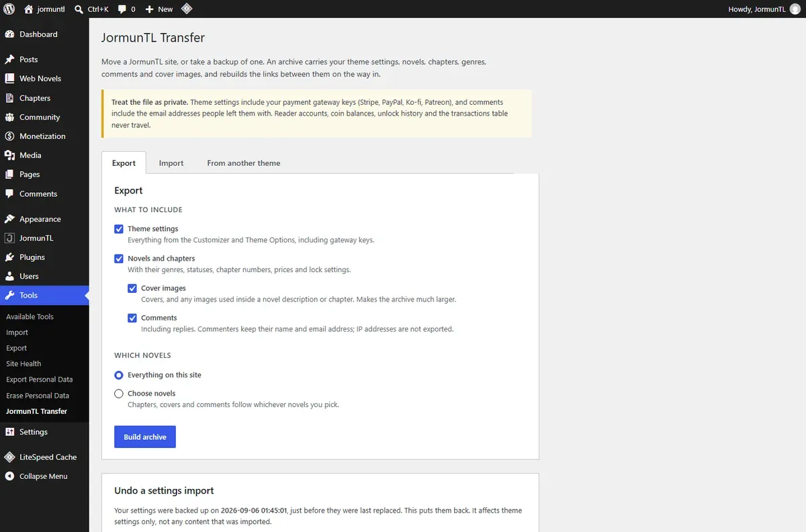Click the LiteSpeed diamond icon in admin bar
806x532 pixels.
click(x=187, y=9)
